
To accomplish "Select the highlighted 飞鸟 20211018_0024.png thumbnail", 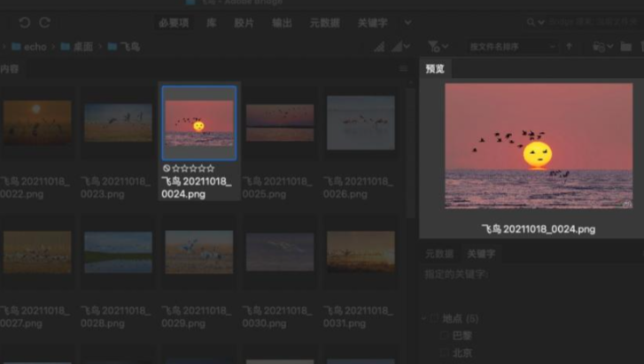I will (199, 123).
